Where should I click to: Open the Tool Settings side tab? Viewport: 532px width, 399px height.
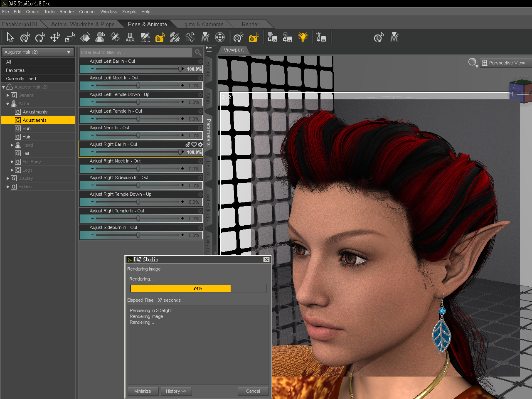(x=208, y=206)
